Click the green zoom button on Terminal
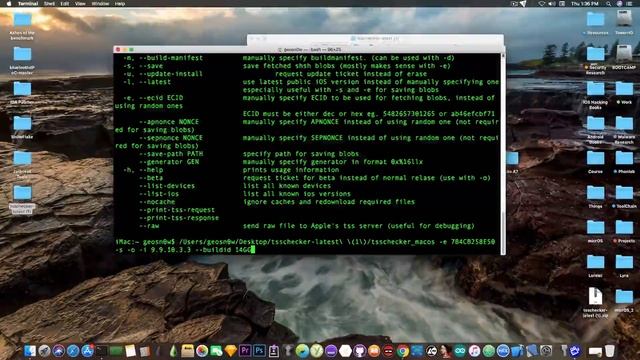Image resolution: width=640 pixels, height=360 pixels. pos(131,49)
